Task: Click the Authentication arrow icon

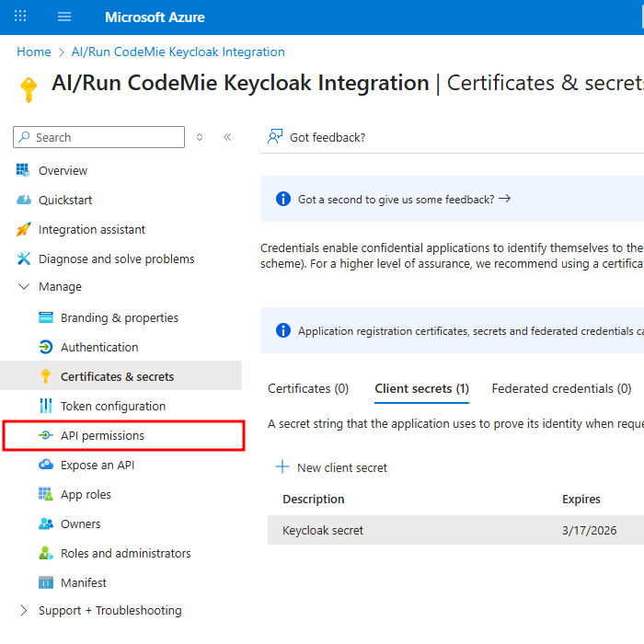Action: tap(46, 347)
